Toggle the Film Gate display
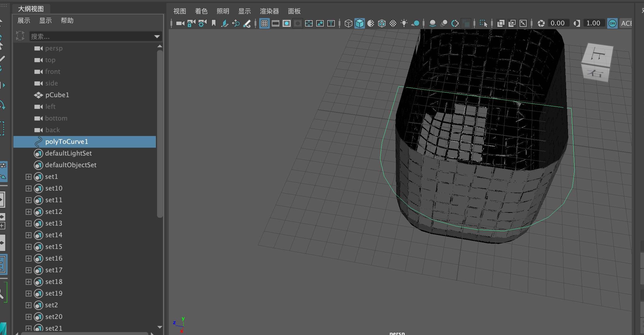The width and height of the screenshot is (644, 335). [276, 23]
